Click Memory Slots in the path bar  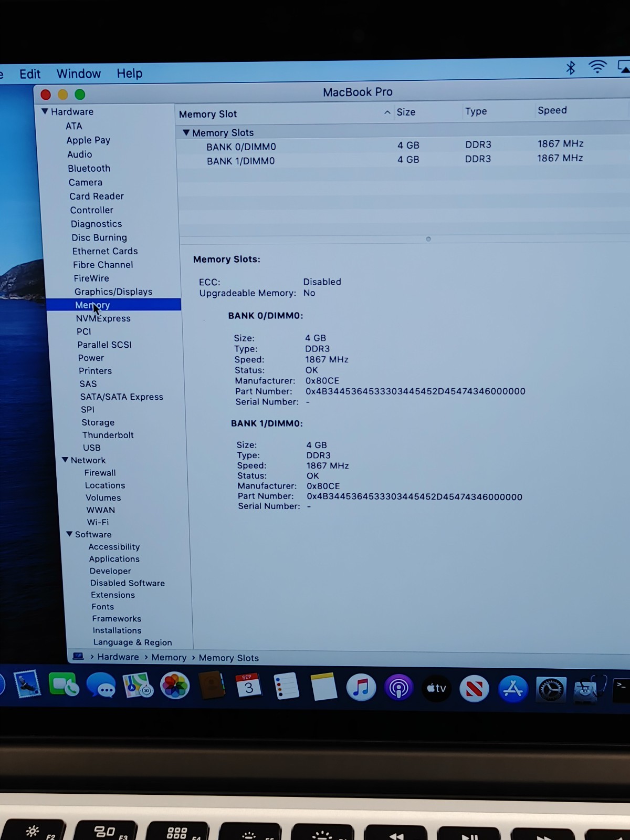pos(228,658)
